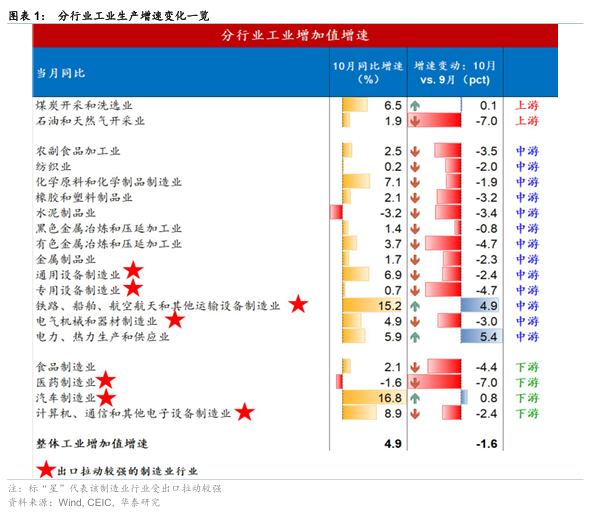Viewport: 591px width, 513px height.
Task: Click the 金属制品业 row label
Action: pyautogui.click(x=66, y=259)
